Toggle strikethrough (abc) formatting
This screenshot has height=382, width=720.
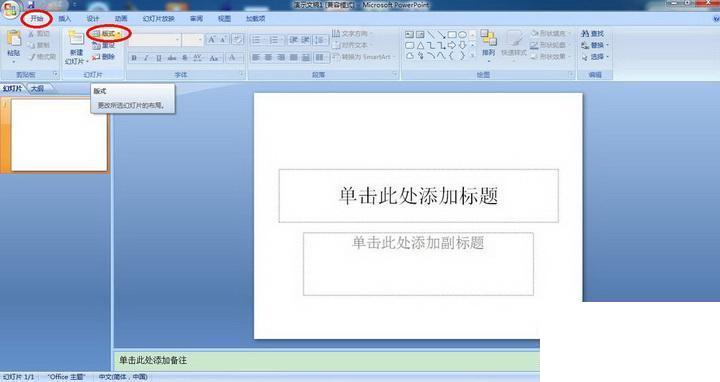pos(172,58)
